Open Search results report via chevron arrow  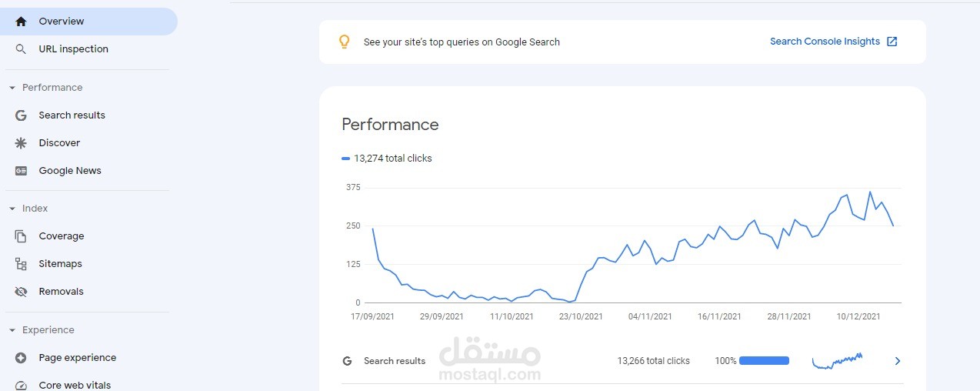pyautogui.click(x=897, y=361)
